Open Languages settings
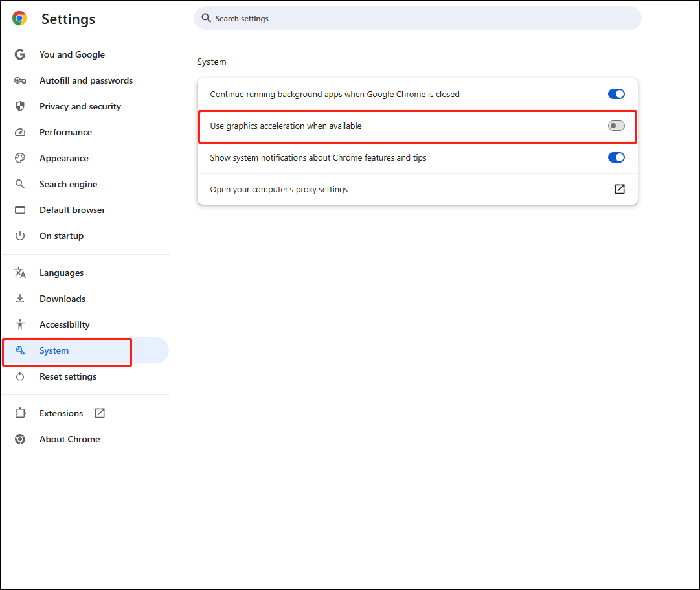 (62, 273)
